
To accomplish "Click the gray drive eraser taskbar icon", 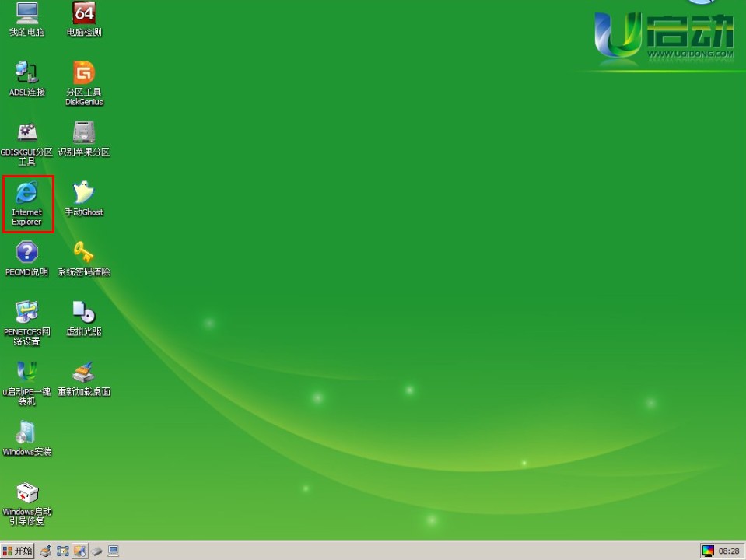I will (96, 551).
